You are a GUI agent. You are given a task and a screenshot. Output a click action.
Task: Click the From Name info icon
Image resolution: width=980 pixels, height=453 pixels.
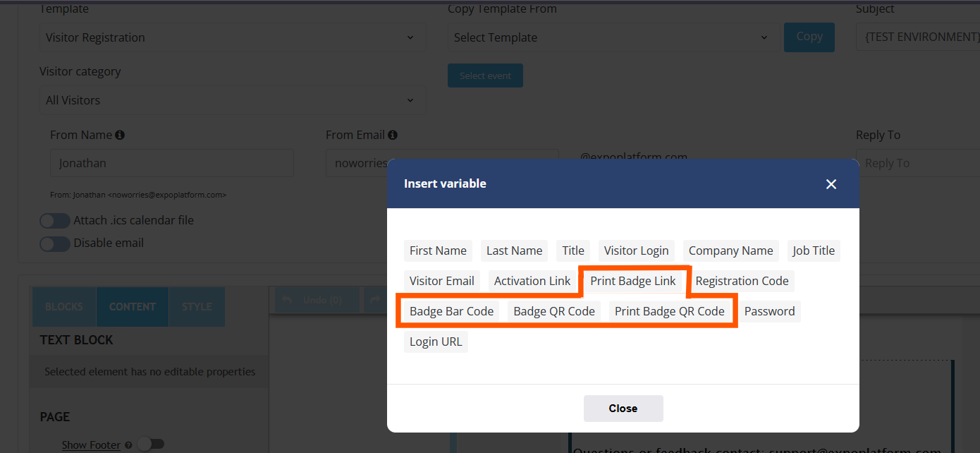click(x=120, y=135)
